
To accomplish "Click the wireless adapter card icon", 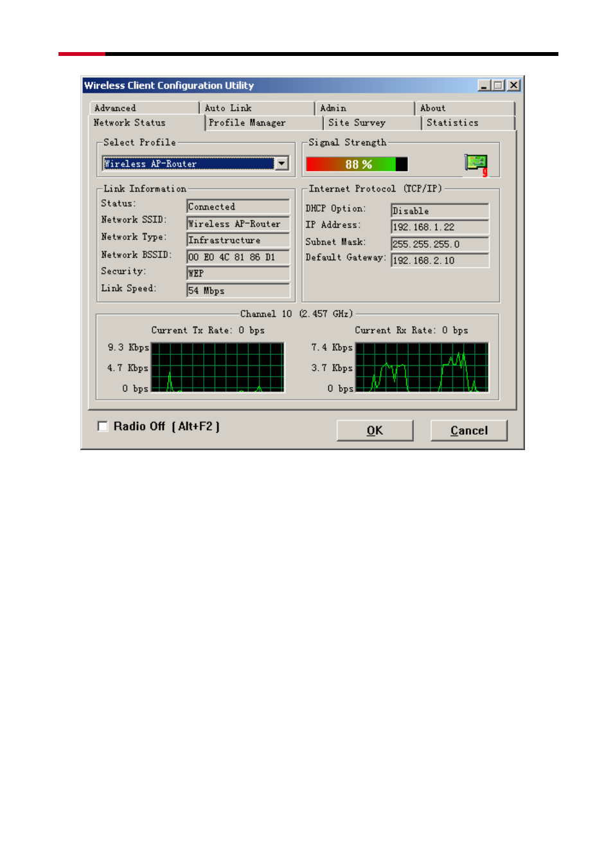I will [476, 164].
